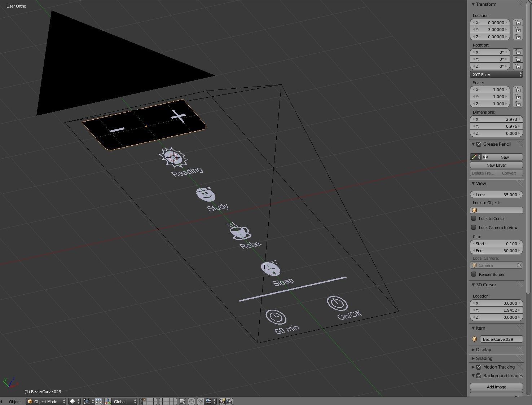Click the Delete Frame button
The height and width of the screenshot is (405, 532).
[483, 173]
